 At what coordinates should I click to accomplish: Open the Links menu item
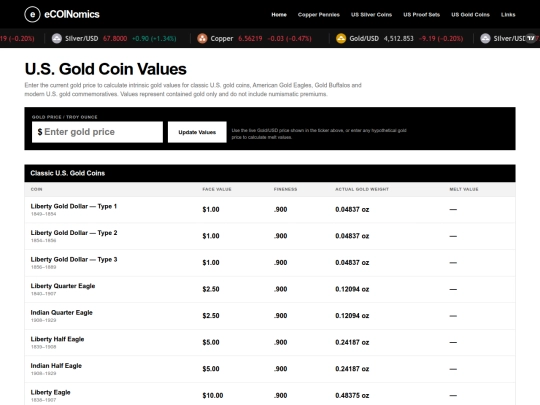tap(508, 14)
